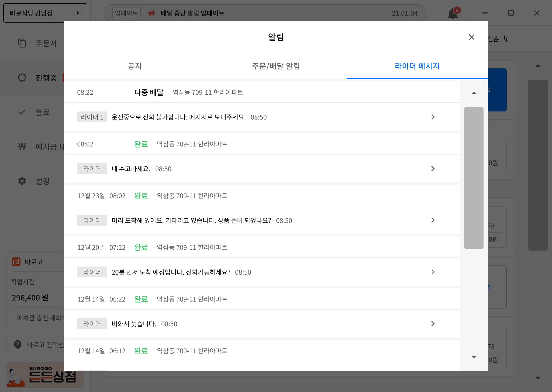
Task: Open the 바로식당 강남점 store dropdown
Action: pos(45,13)
